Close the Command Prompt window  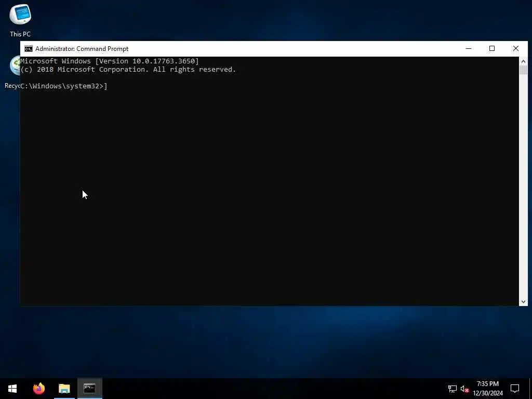pyautogui.click(x=516, y=49)
